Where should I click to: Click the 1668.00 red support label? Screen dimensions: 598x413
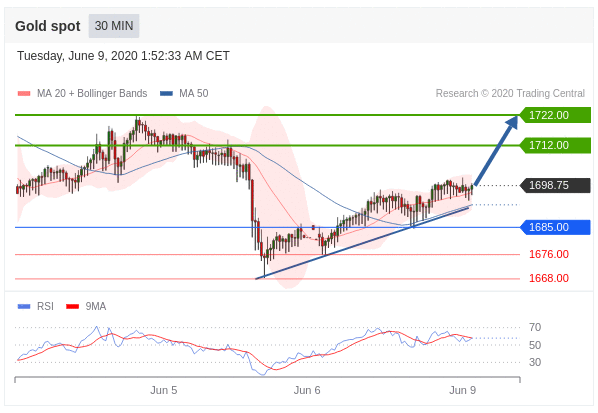(549, 278)
